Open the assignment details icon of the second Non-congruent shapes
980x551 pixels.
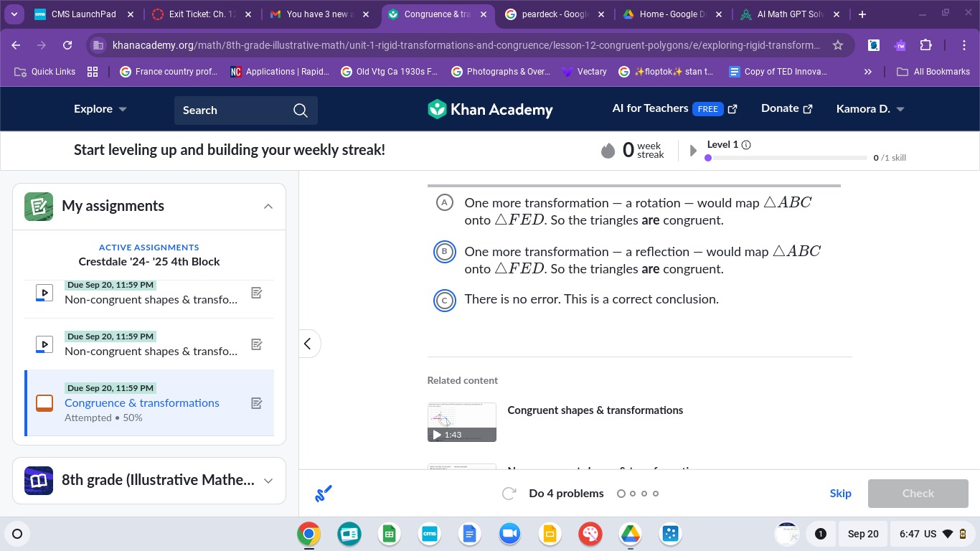(x=257, y=344)
